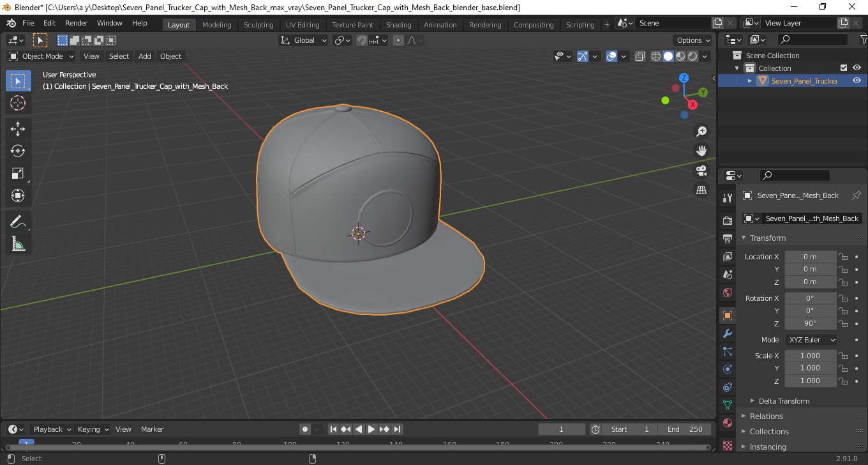Toggle X-ray mode in viewport header

point(640,56)
